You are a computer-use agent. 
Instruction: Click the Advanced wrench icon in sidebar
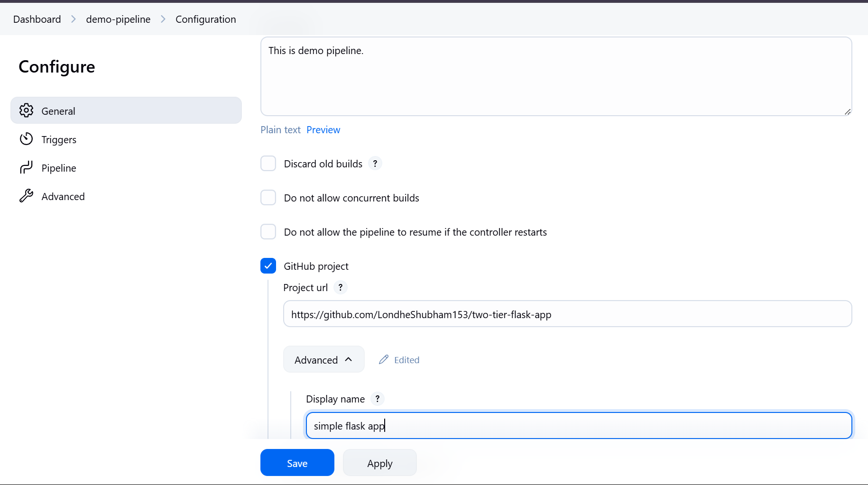(27, 196)
